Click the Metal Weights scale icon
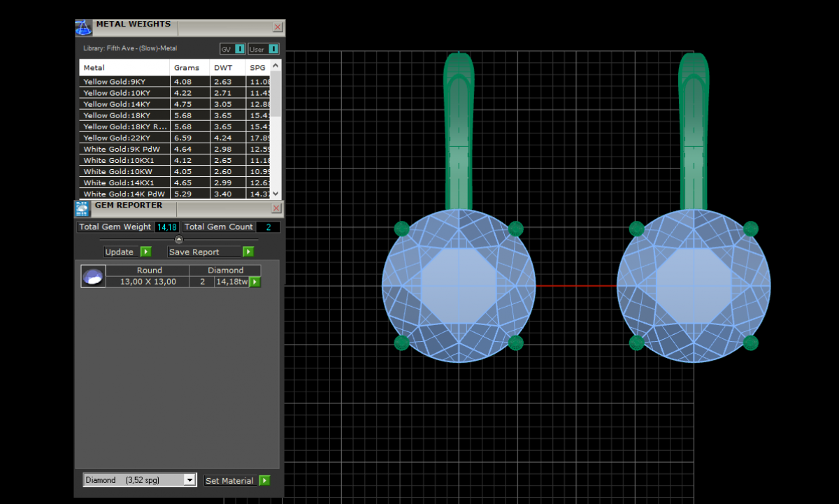The image size is (839, 504). (83, 28)
